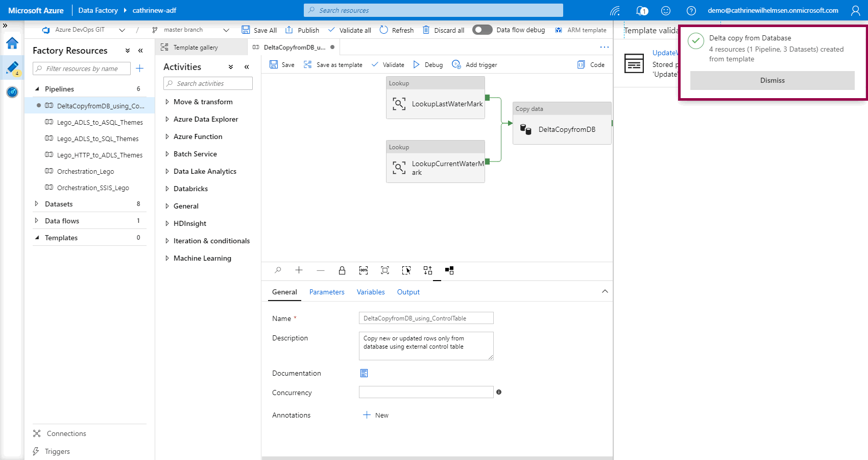
Task: Open the notifications bell icon
Action: 641,10
